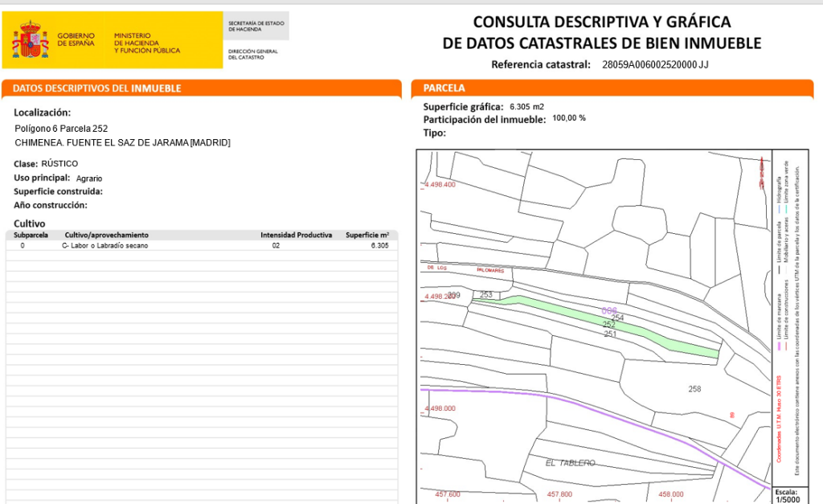The image size is (823, 504).
Task: Click parcel number 252 on the map
Action: [x=609, y=325]
